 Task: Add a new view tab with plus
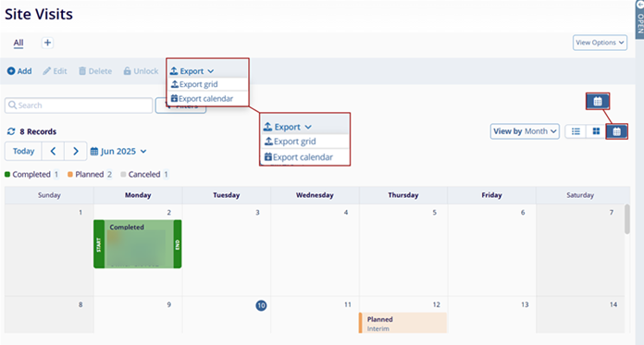tap(47, 43)
